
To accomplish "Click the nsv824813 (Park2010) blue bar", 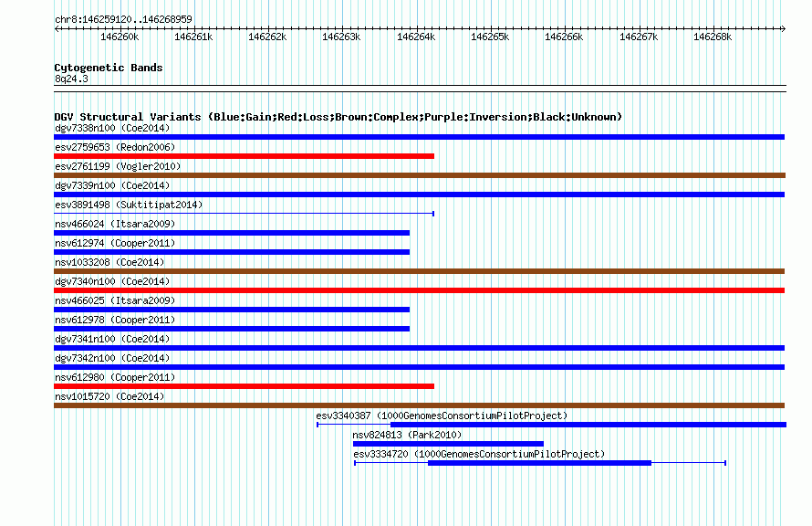I will [x=448, y=444].
